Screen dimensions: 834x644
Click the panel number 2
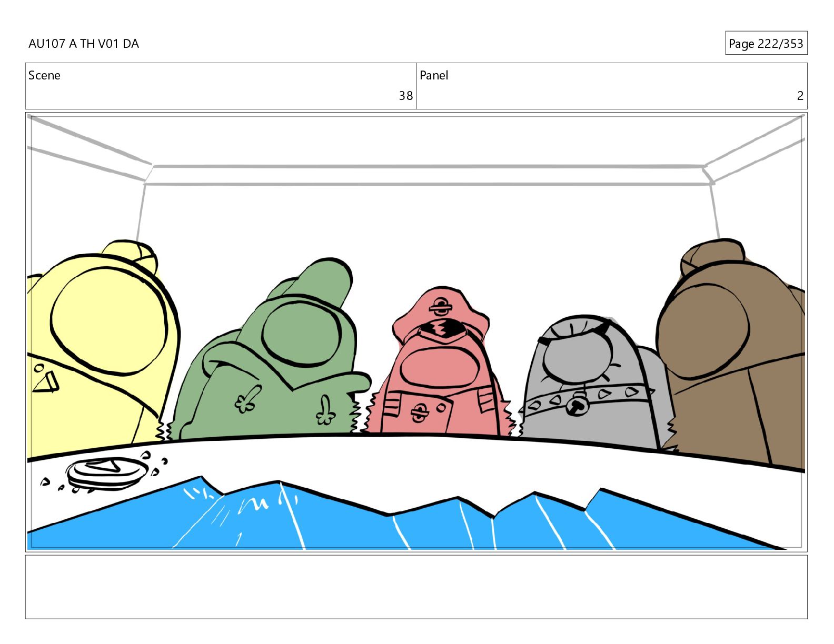click(800, 96)
